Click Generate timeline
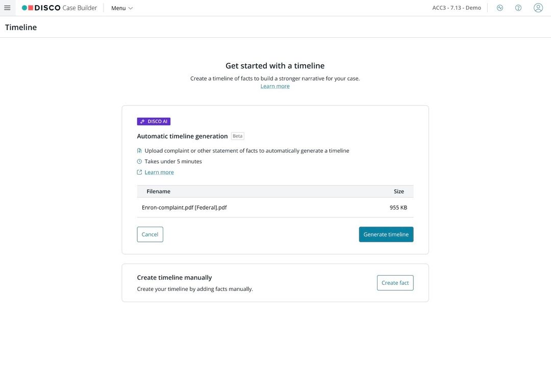The width and height of the screenshot is (551, 392). tap(386, 233)
